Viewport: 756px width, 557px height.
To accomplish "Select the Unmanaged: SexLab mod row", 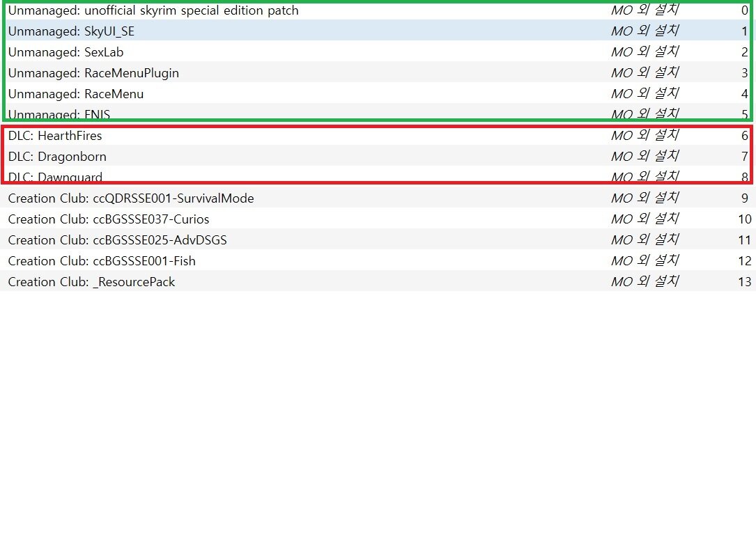I will pos(378,52).
